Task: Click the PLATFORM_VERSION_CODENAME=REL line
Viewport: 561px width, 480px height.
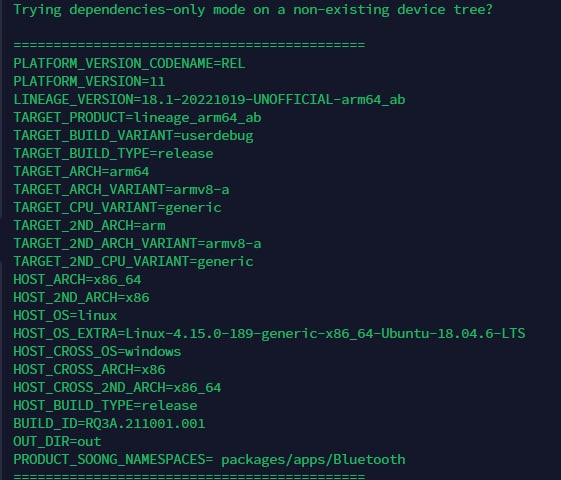Action: [129, 64]
